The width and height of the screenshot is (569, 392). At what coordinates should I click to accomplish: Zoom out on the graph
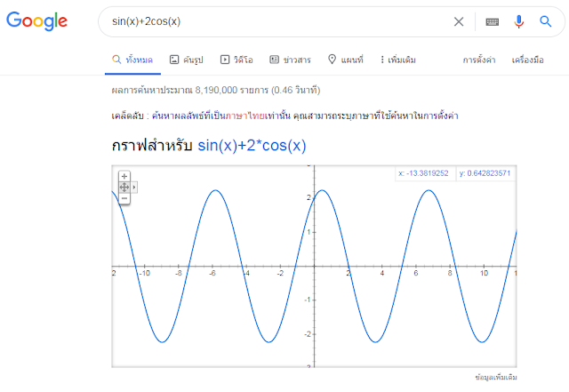click(x=124, y=197)
